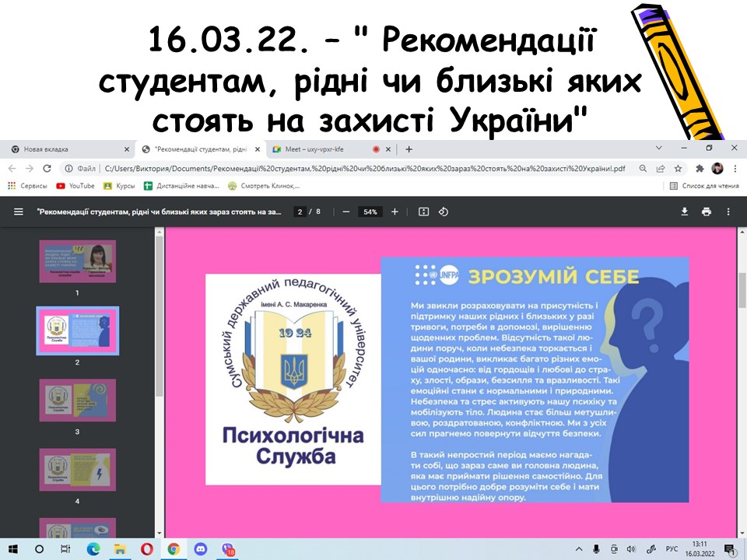The height and width of the screenshot is (560, 747).
Task: Click the fit to page icon
Action: click(x=423, y=212)
